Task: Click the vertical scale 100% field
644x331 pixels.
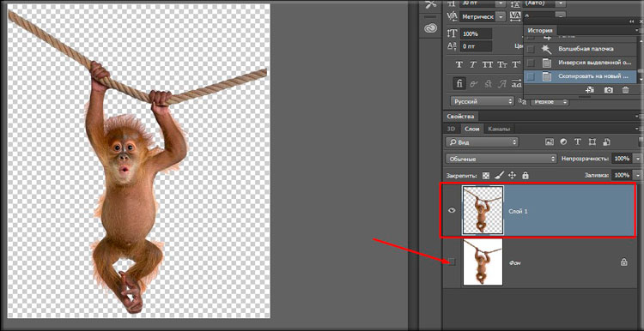Action: [476, 33]
